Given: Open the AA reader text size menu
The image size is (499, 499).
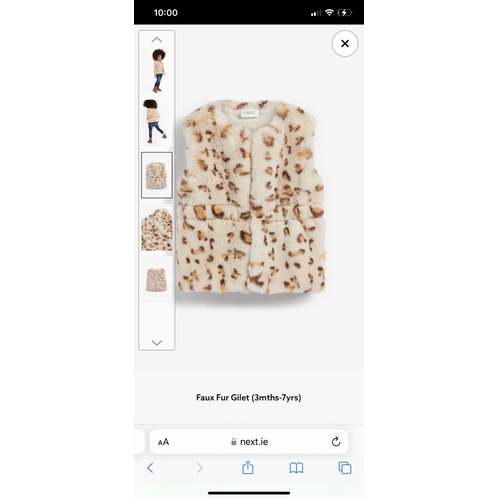Looking at the screenshot, I should tap(163, 442).
